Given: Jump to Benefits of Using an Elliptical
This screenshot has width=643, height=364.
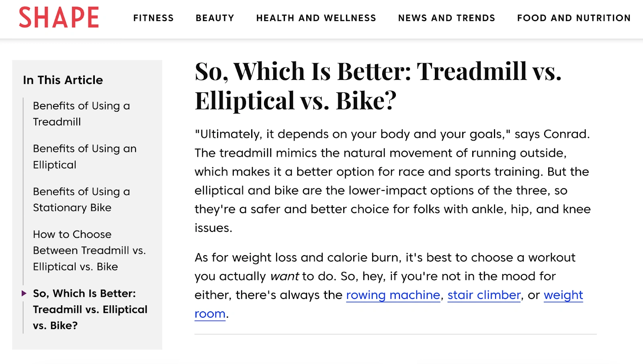Looking at the screenshot, I should click(85, 157).
